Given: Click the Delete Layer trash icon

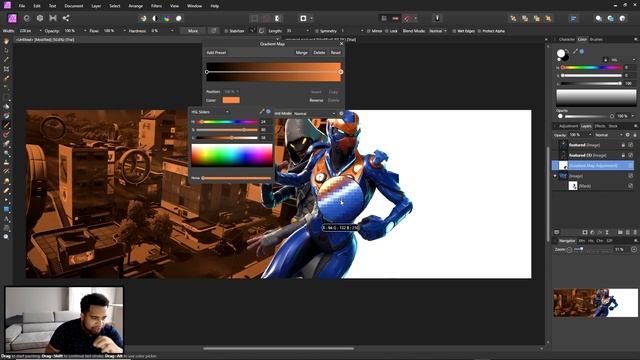Looking at the screenshot, I should pyautogui.click(x=635, y=232).
